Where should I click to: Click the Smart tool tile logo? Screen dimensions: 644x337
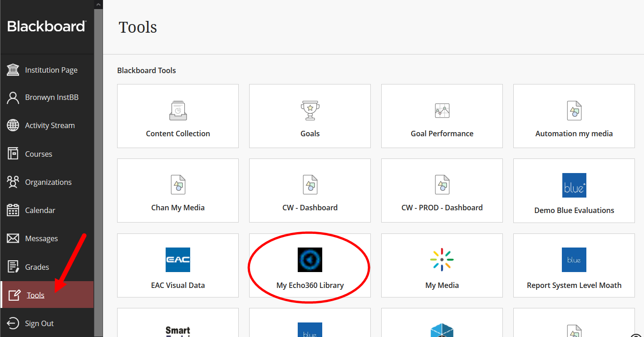pyautogui.click(x=178, y=331)
